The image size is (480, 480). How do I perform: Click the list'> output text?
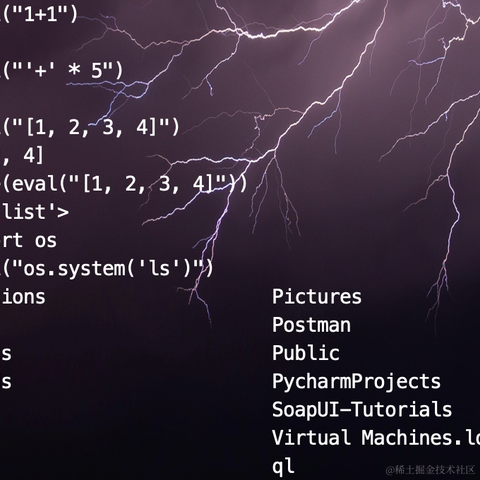coord(35,212)
